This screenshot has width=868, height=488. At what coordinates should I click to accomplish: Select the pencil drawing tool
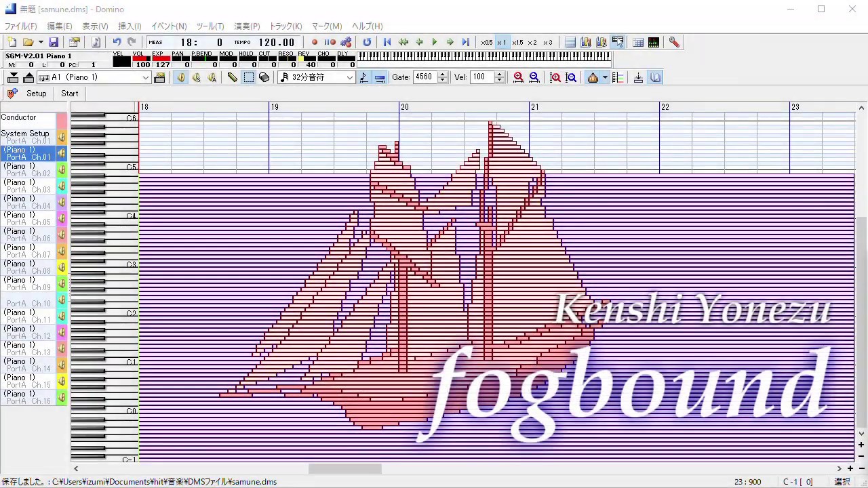pyautogui.click(x=232, y=77)
